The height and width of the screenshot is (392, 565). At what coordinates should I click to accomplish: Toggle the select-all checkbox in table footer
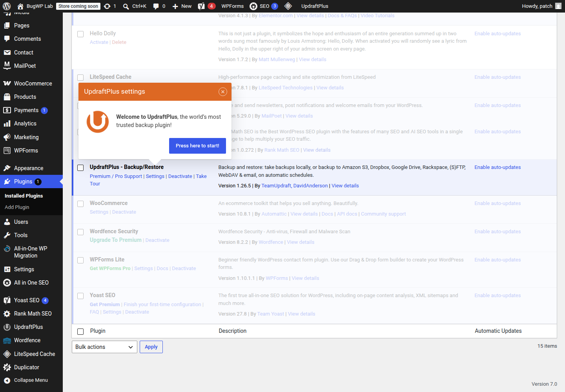point(80,332)
